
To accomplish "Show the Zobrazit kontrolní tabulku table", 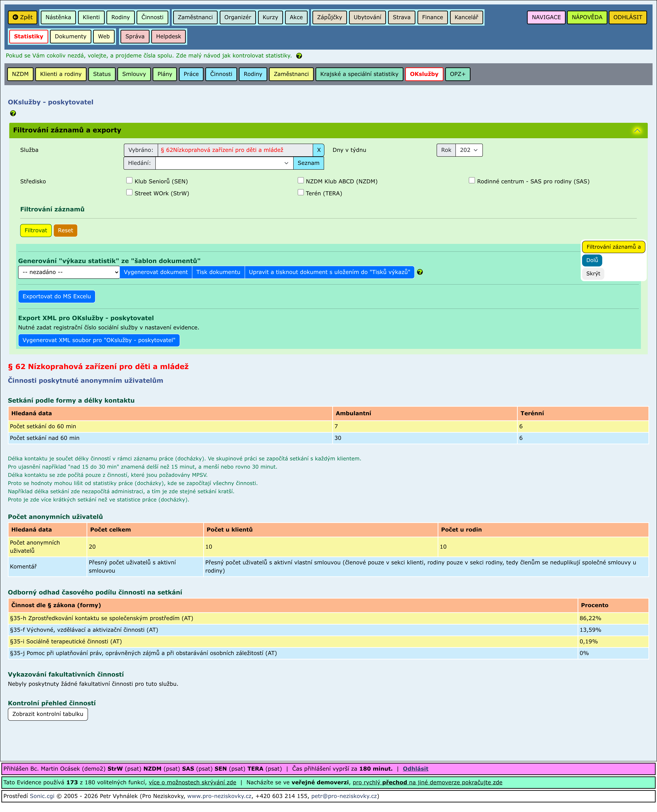I will [x=48, y=714].
